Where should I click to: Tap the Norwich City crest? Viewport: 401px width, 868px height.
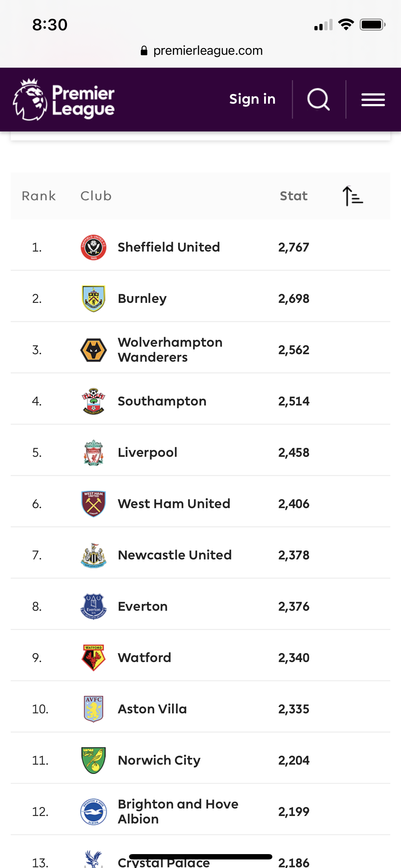93,760
